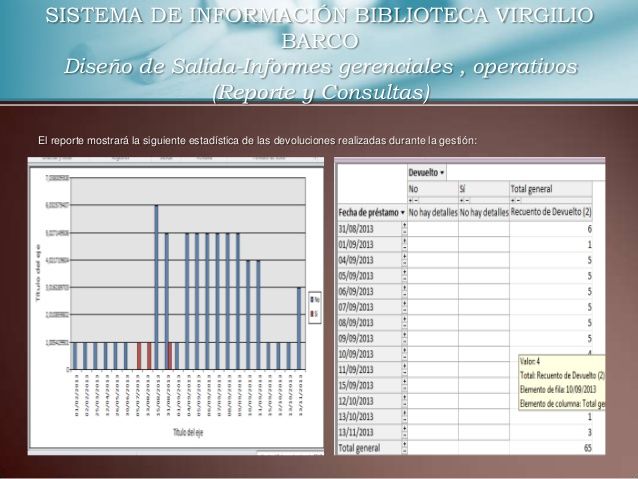Select the 31/08/2013 date row label
This screenshot has height=479, width=638.
coord(356,229)
